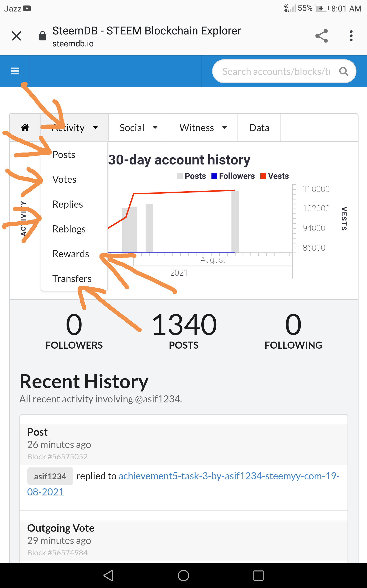
Task: Close the browser tab with X
Action: pyautogui.click(x=17, y=36)
